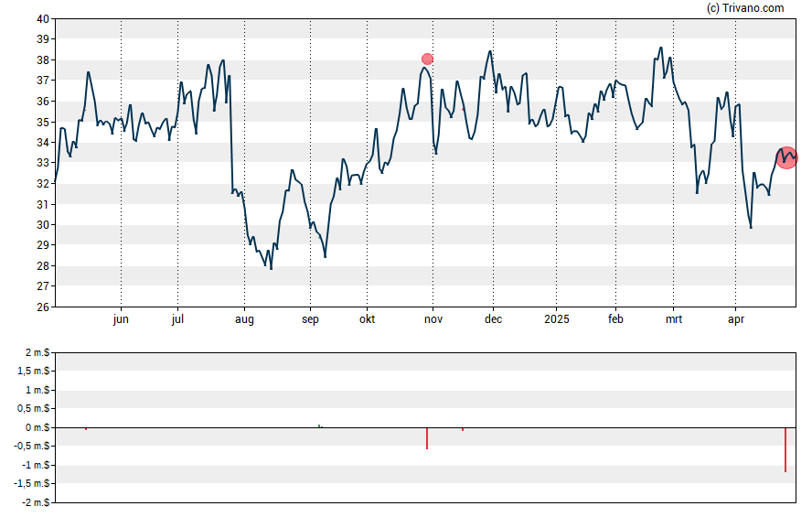Click the 'jul' month label
Viewport: 812px width, 517px height.
tap(177, 319)
